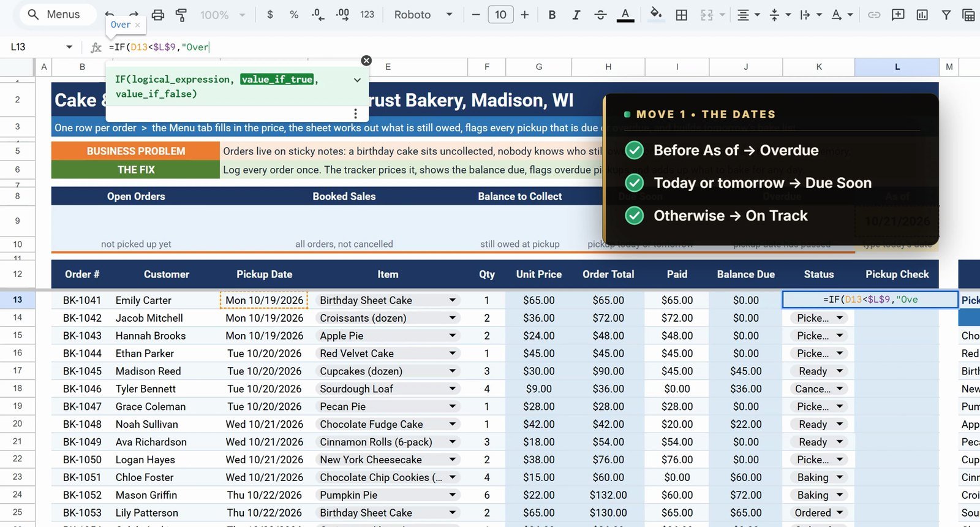Viewport: 980px width, 527px height.
Task: Open the fill color picker
Action: (656, 15)
